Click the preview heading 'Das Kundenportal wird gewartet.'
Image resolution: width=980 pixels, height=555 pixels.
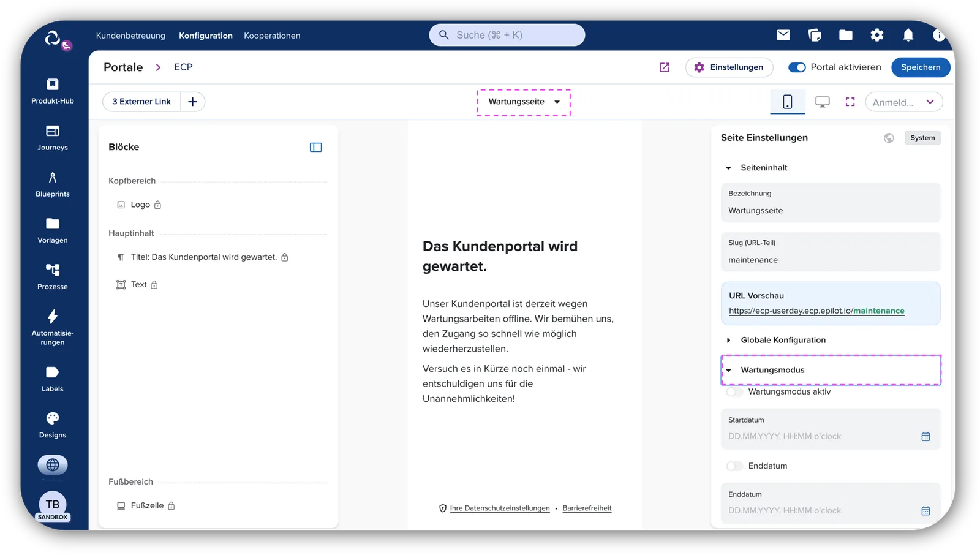click(500, 256)
